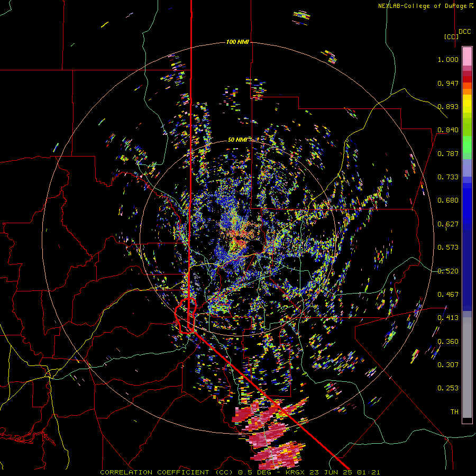Screen dimensions: 476x476
Task: Pick the lavender color bar segment
Action: pyautogui.click(x=467, y=168)
